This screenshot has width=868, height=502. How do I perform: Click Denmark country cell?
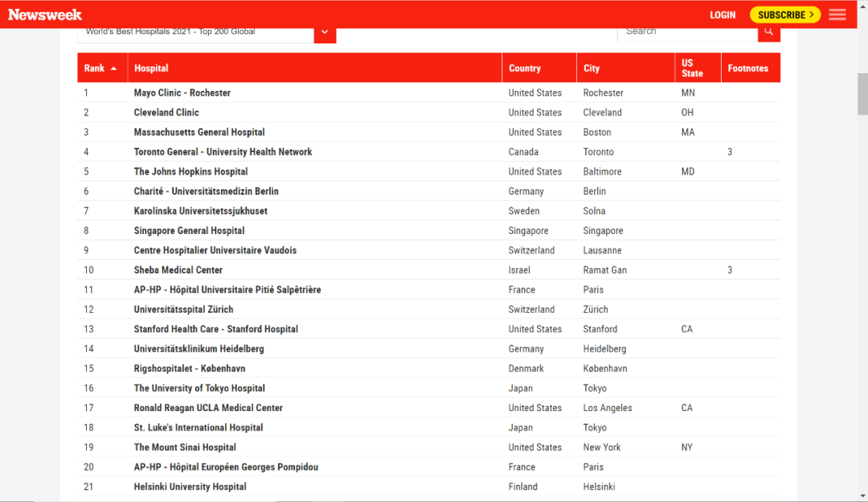point(526,368)
